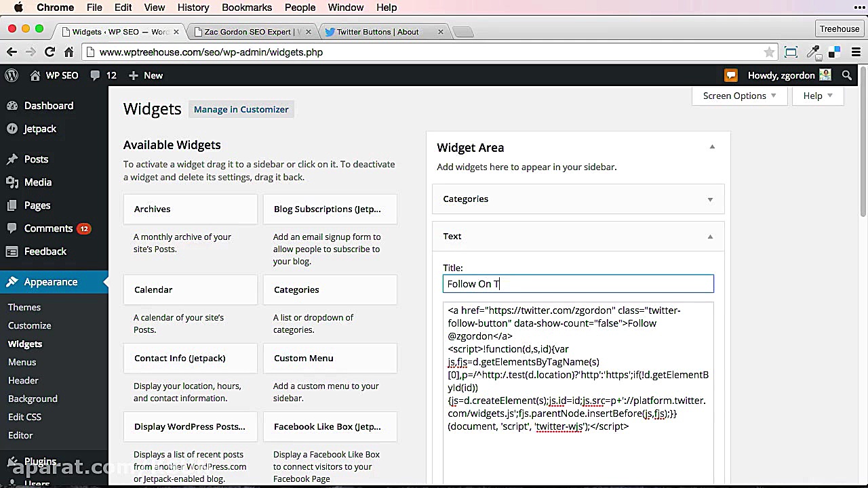
Task: Click the Manage in Customizer button
Action: pos(241,109)
